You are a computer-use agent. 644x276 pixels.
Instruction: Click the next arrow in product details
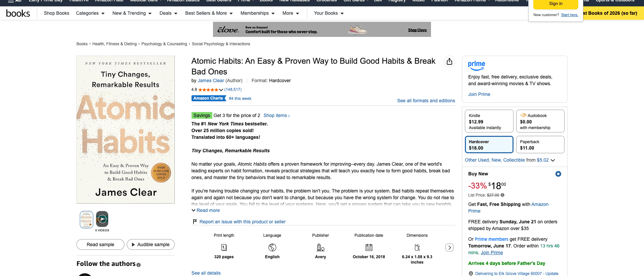pos(449,247)
